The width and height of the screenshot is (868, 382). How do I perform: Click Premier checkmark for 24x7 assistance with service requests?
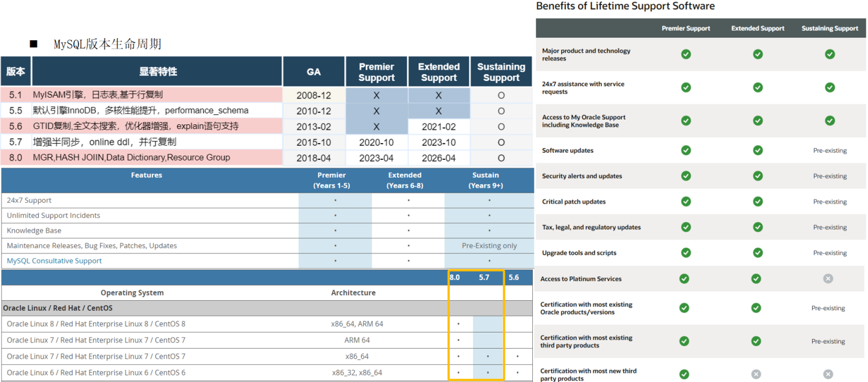686,87
